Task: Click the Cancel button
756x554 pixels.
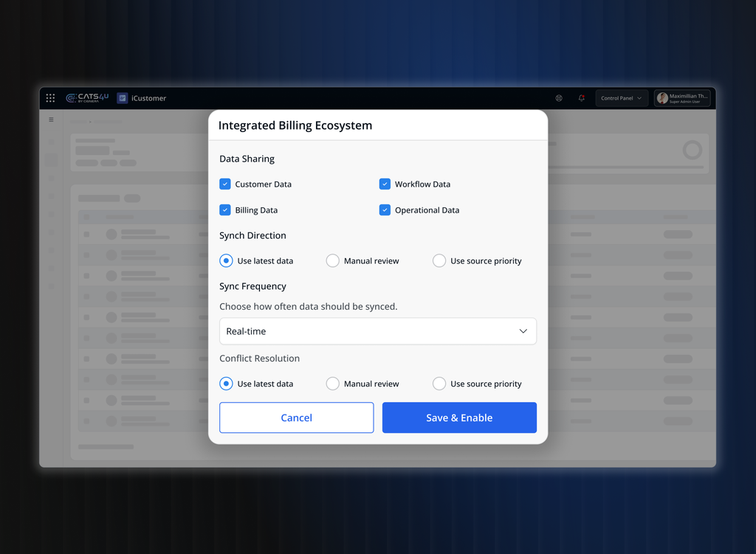Action: pyautogui.click(x=297, y=418)
